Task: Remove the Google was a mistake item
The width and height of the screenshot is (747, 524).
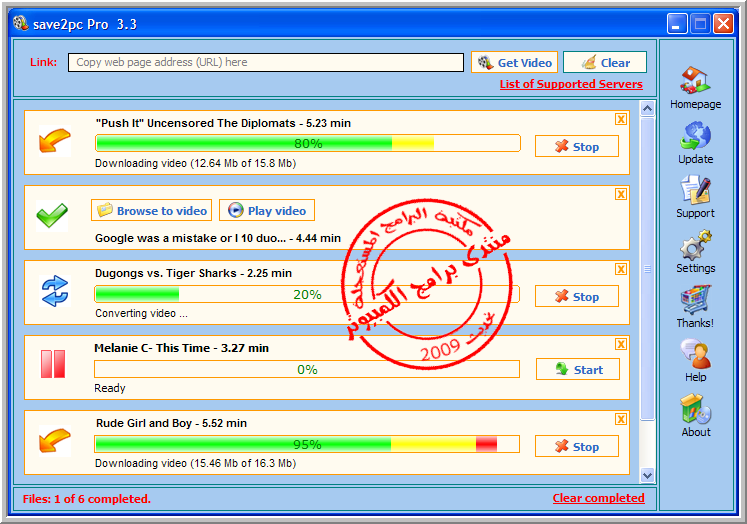Action: [x=621, y=194]
